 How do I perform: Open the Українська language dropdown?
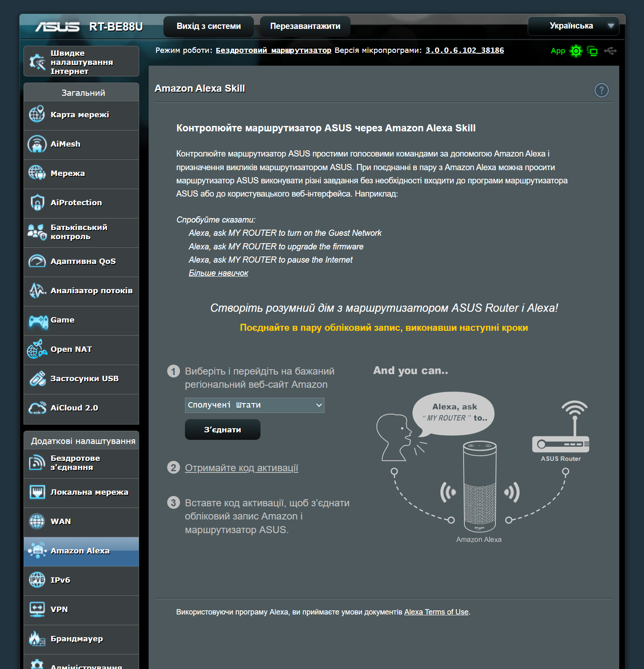tap(573, 26)
